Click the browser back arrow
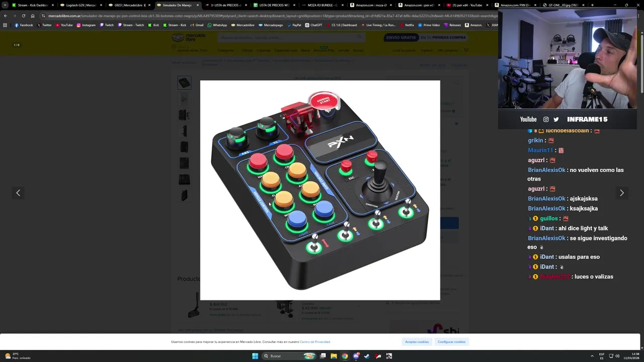 [x=6, y=16]
